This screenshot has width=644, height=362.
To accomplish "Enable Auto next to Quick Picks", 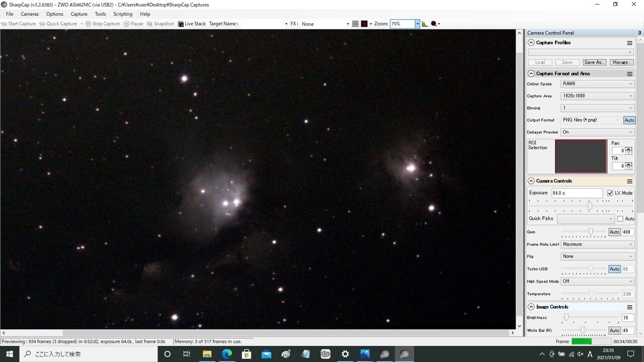I will (x=620, y=219).
